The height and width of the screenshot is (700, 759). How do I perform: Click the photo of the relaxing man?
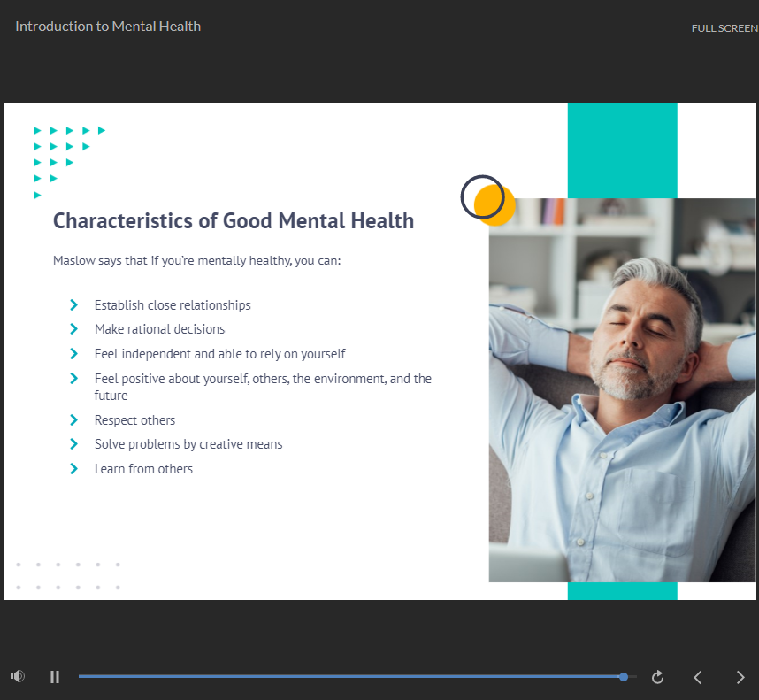pos(622,389)
